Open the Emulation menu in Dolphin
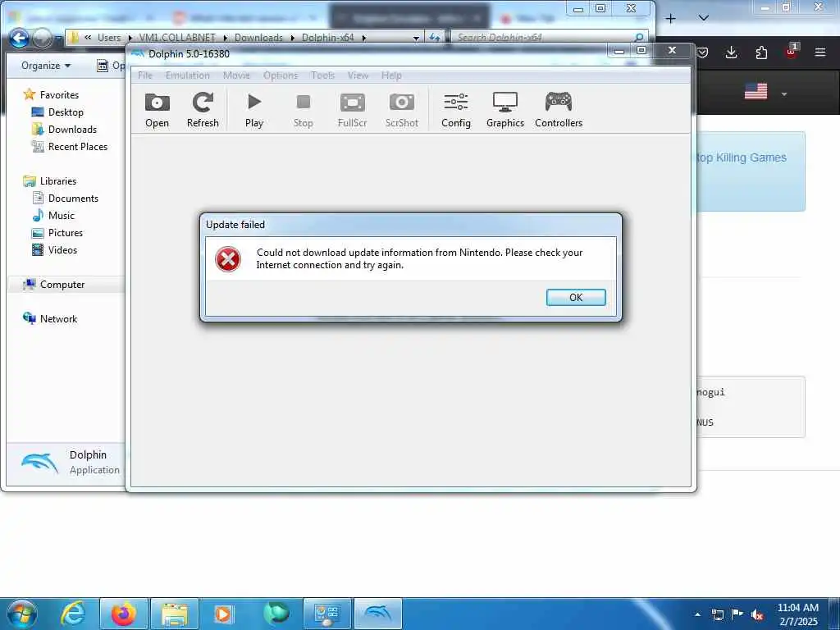This screenshot has width=840, height=630. 188,75
